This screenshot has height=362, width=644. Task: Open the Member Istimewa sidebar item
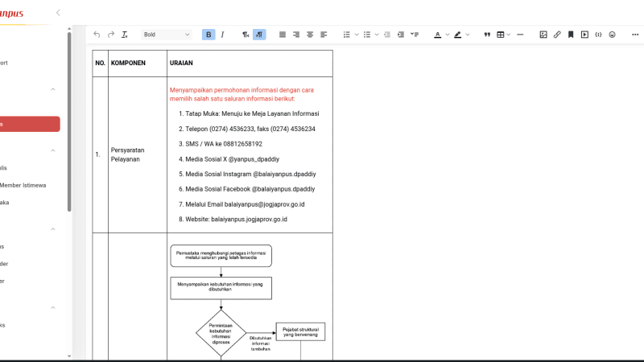23,185
